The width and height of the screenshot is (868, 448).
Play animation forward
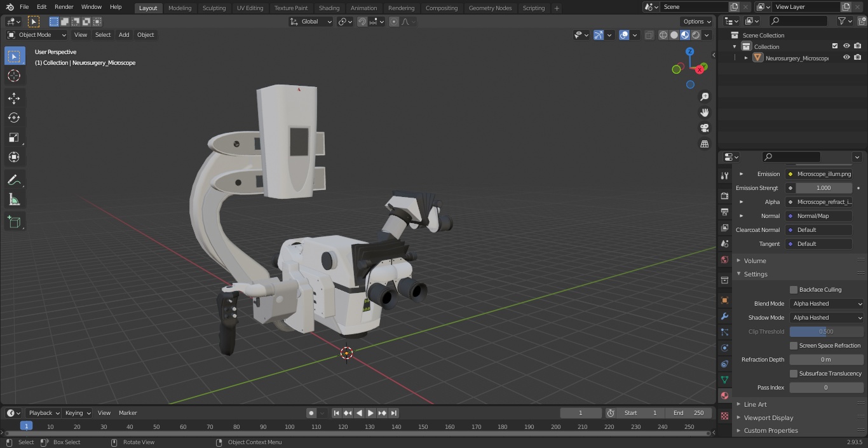point(370,413)
